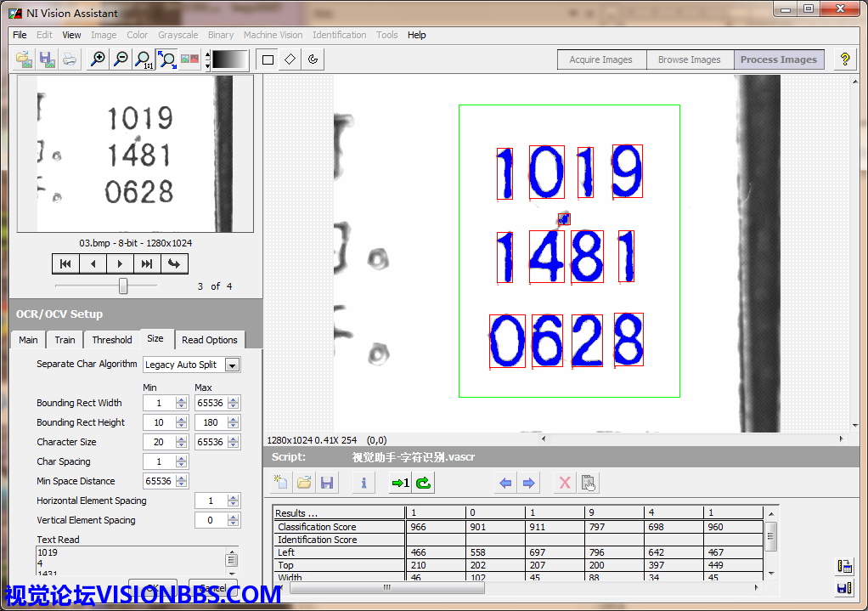Click the Zoom 1:1 icon
868x611 pixels.
[x=144, y=59]
